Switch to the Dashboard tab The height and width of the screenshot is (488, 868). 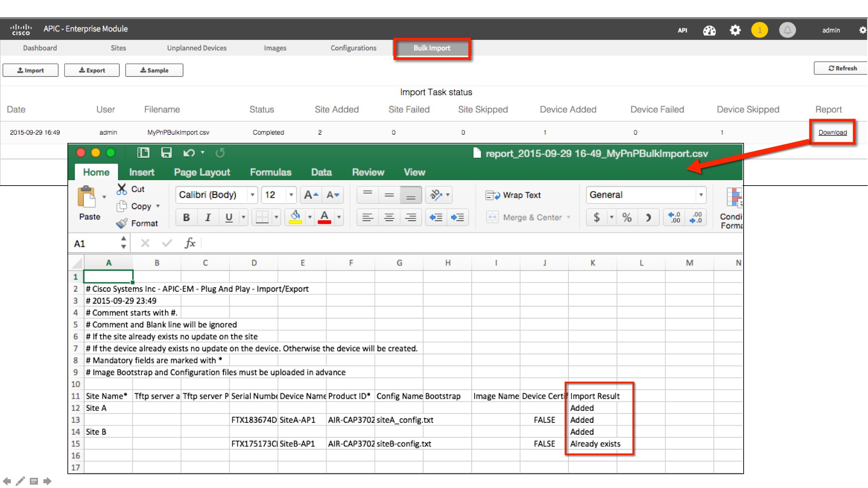(40, 48)
